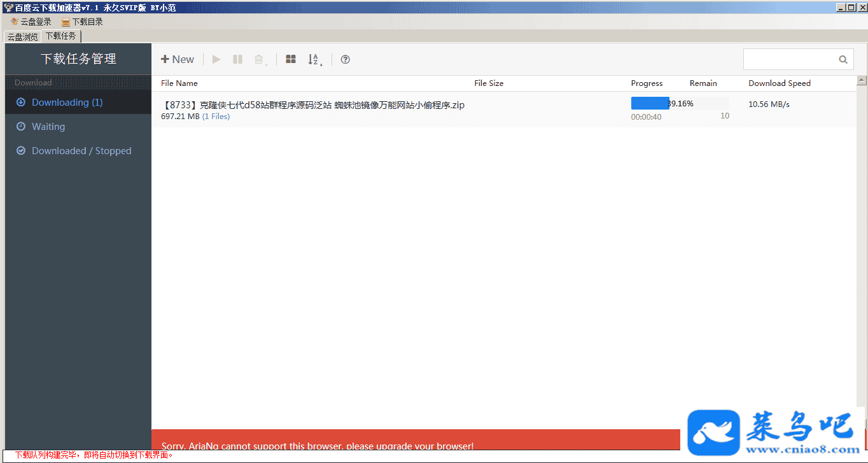The width and height of the screenshot is (868, 463).
Task: Click the New task button
Action: pos(178,59)
